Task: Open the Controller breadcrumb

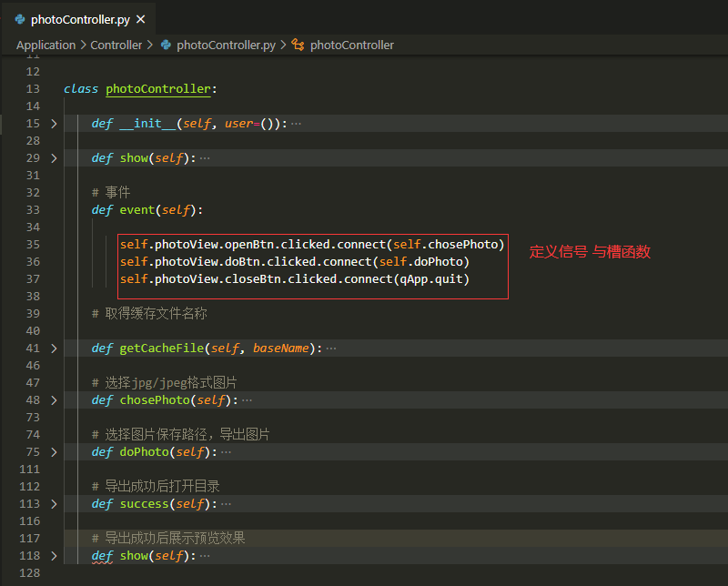Action: (116, 45)
